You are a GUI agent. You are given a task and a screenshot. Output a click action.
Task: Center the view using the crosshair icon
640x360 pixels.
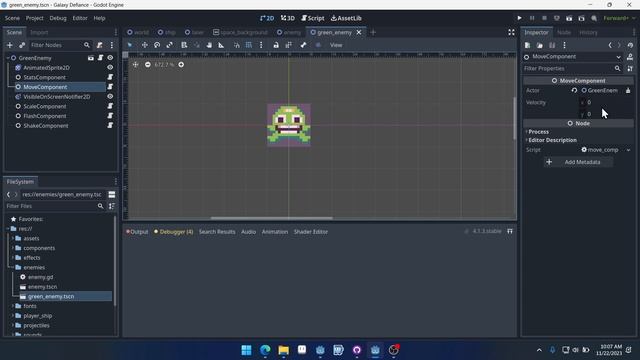136,64
